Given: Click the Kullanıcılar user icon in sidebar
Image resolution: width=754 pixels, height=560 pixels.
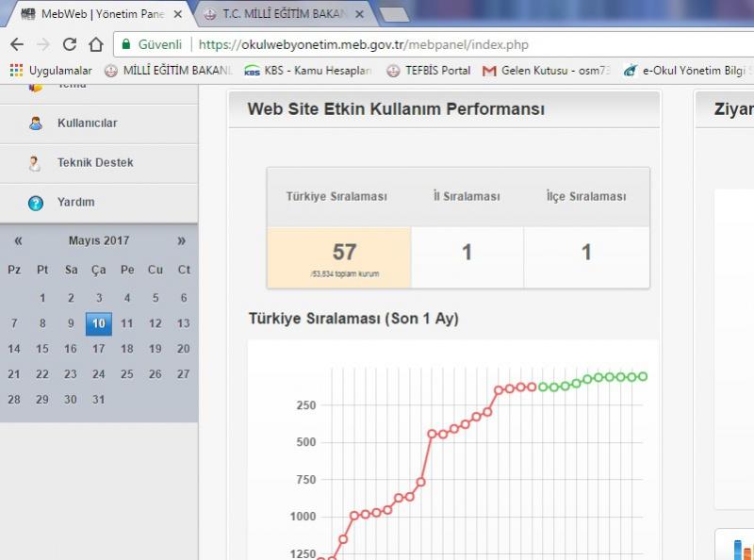Looking at the screenshot, I should [x=36, y=124].
